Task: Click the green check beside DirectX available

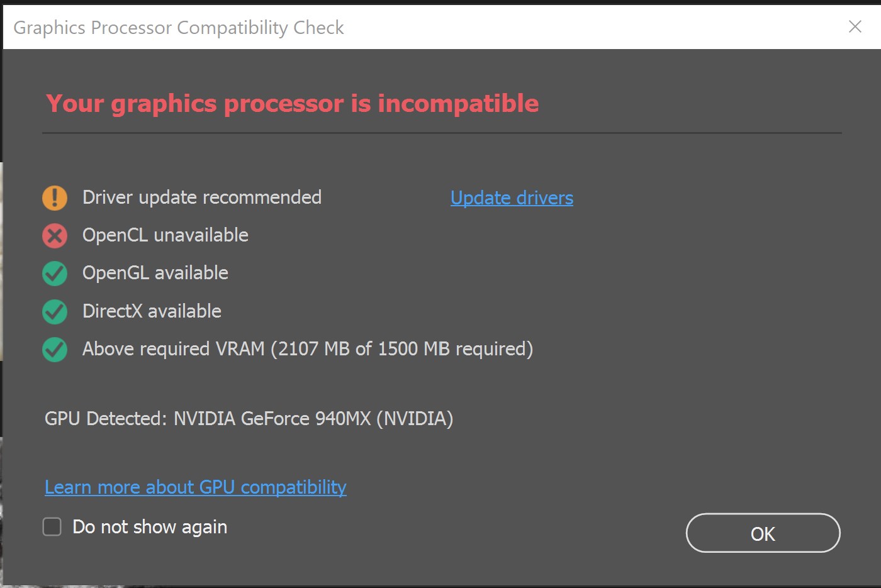Action: (55, 311)
